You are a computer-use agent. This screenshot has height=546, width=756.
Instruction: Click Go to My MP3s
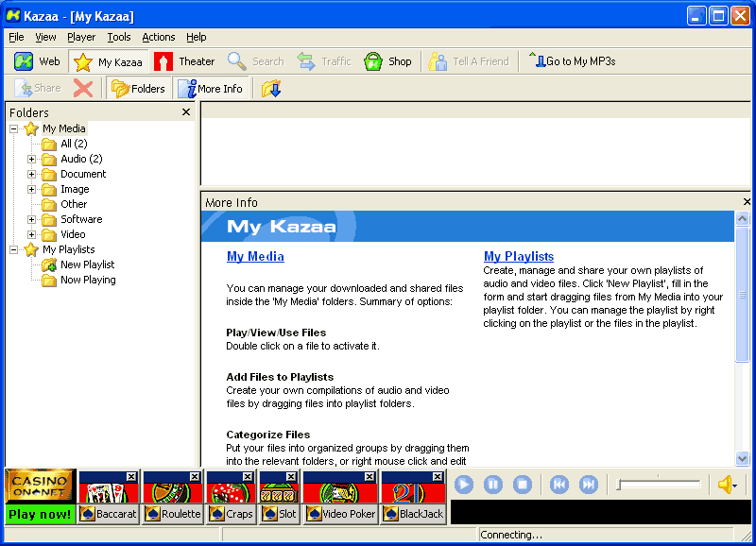click(572, 61)
